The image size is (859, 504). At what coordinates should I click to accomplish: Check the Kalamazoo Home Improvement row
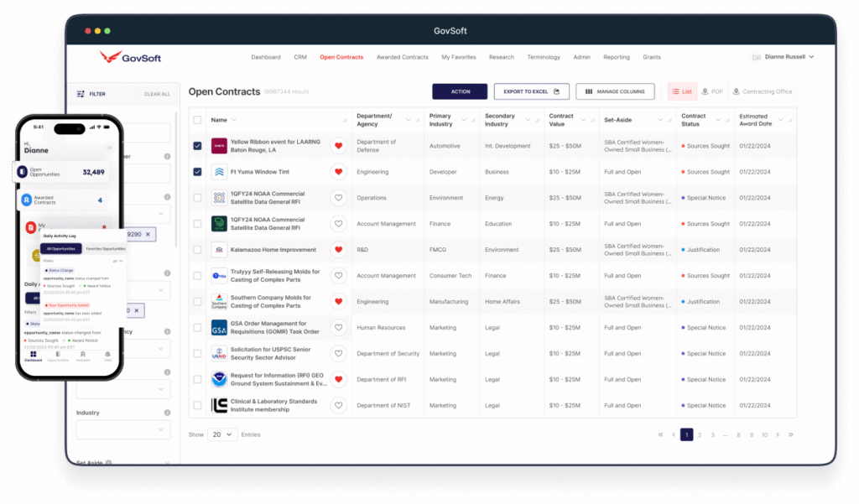[x=197, y=250]
